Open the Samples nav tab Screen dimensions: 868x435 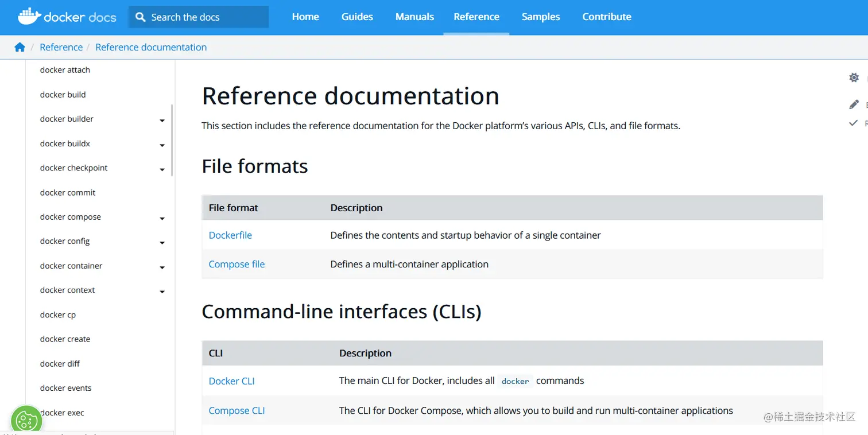pyautogui.click(x=541, y=17)
